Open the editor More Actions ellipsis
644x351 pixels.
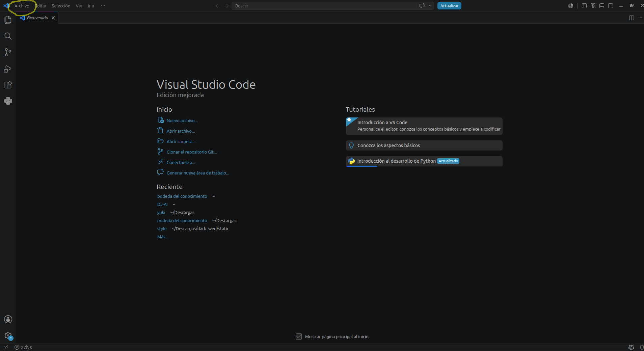[x=640, y=18]
